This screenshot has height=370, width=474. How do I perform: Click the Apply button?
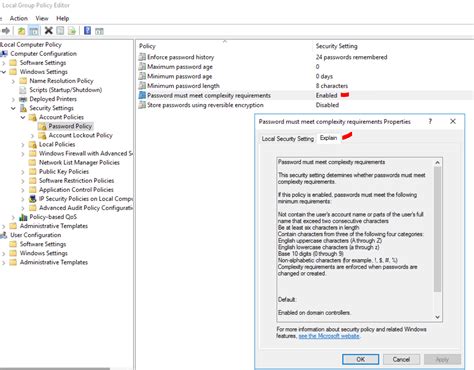click(x=442, y=359)
